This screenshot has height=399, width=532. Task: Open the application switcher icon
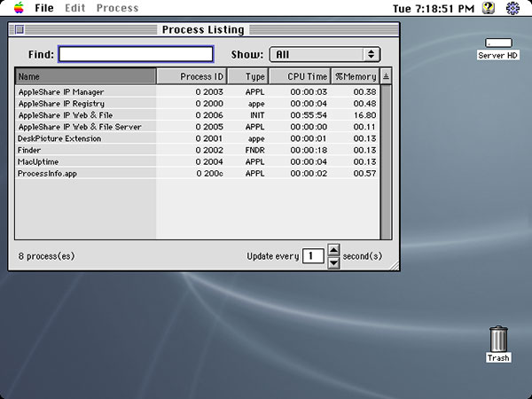tap(513, 8)
